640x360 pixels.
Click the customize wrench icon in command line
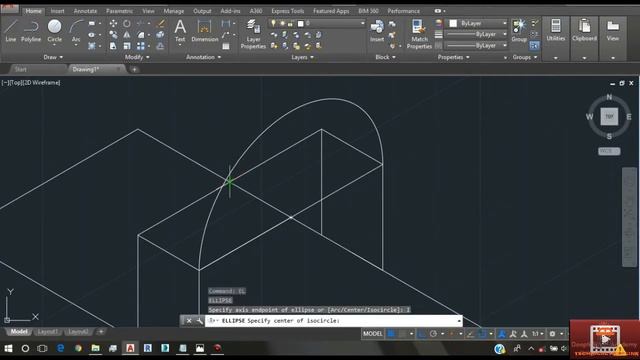[x=200, y=321]
